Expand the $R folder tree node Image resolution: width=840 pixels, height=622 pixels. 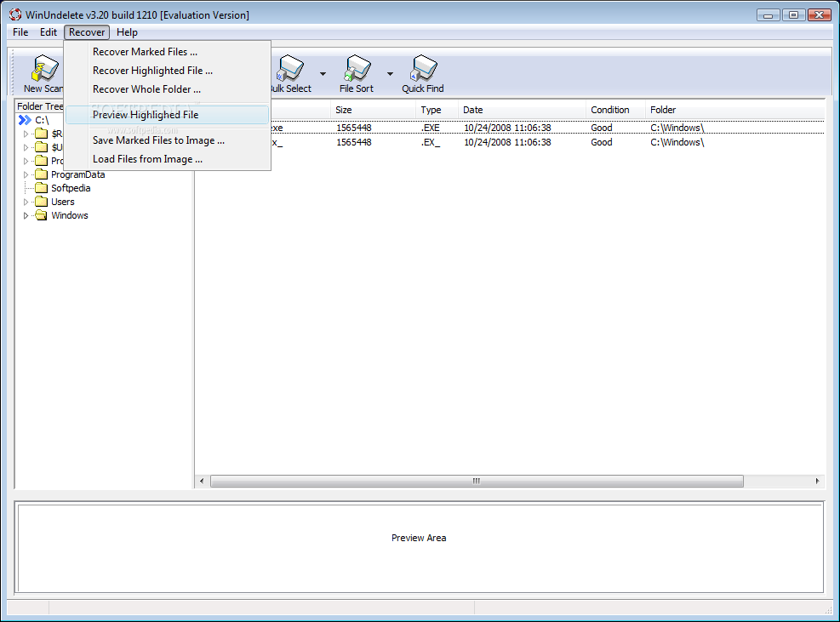coord(26,134)
